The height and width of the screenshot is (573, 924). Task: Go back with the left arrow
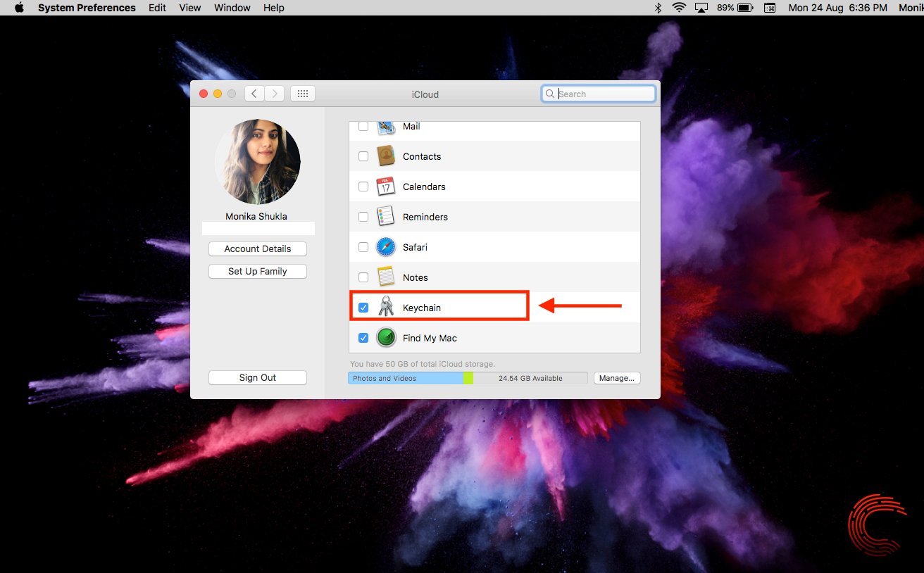pos(254,94)
